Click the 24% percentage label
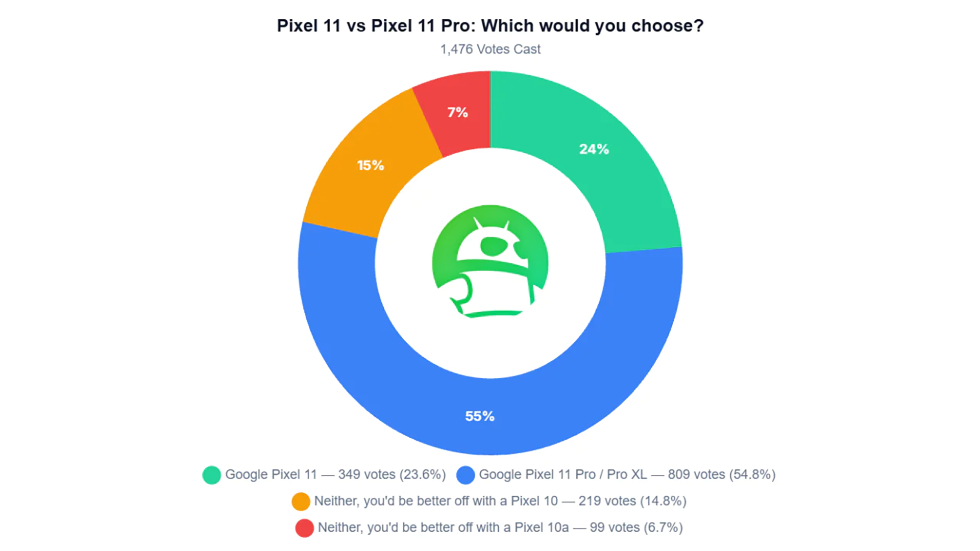980x551 pixels. coord(594,149)
